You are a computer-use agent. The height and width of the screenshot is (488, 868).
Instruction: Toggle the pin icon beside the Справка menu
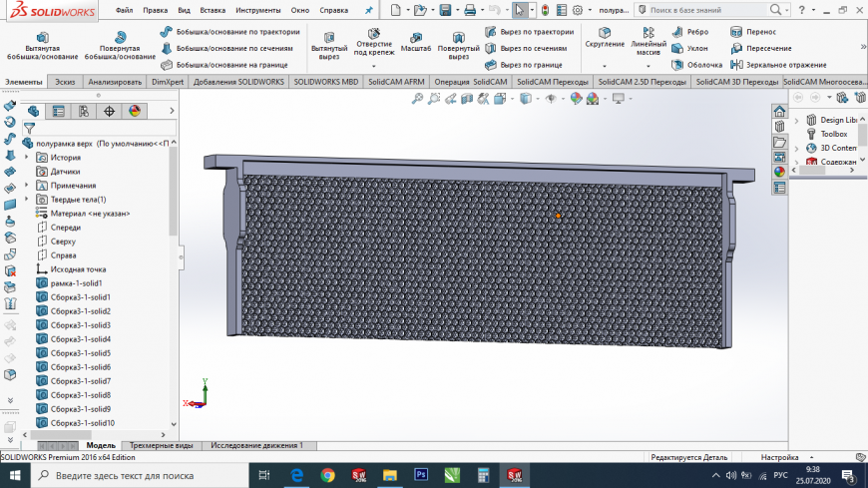[x=368, y=10]
